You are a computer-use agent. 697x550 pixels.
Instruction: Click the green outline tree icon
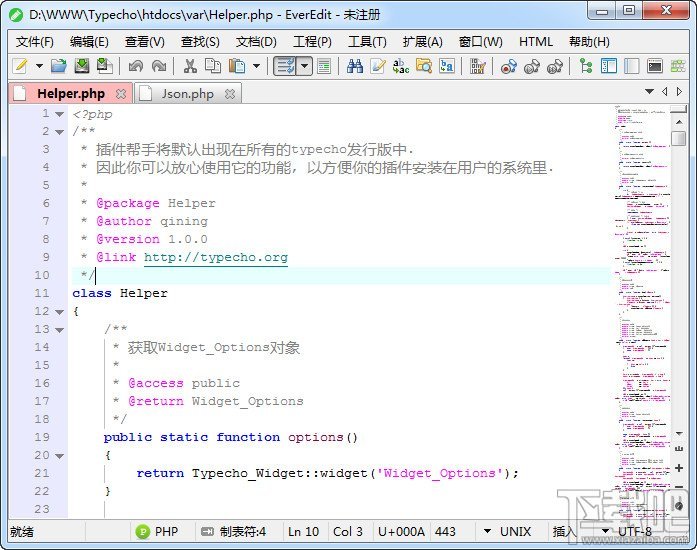(x=586, y=66)
